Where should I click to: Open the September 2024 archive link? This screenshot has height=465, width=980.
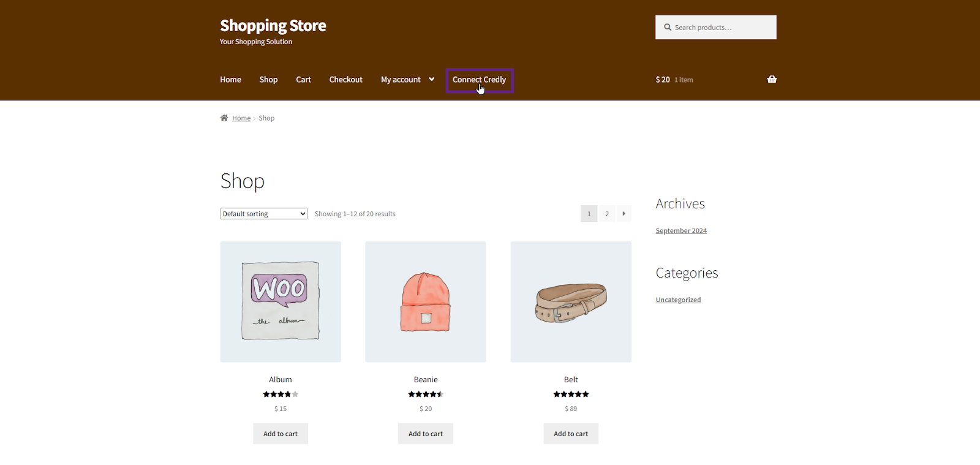[681, 231]
